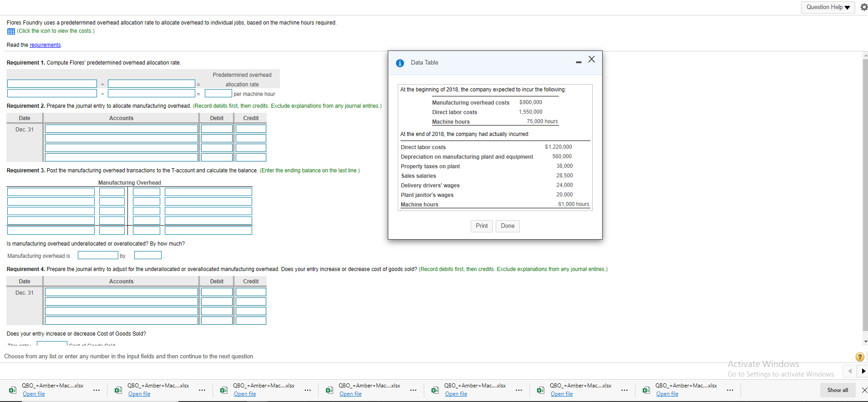This screenshot has width=868, height=402.
Task: Open the settings gear icon at top right
Action: [x=863, y=7]
